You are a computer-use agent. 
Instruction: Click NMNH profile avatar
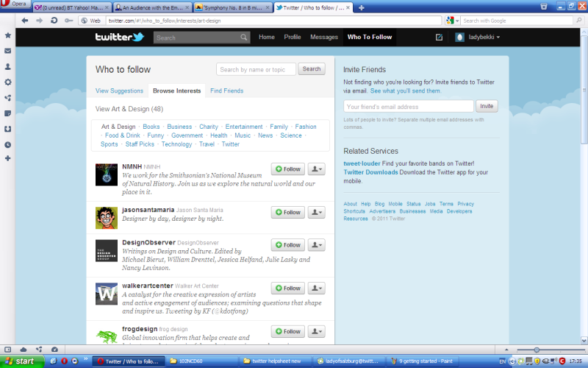[107, 174]
